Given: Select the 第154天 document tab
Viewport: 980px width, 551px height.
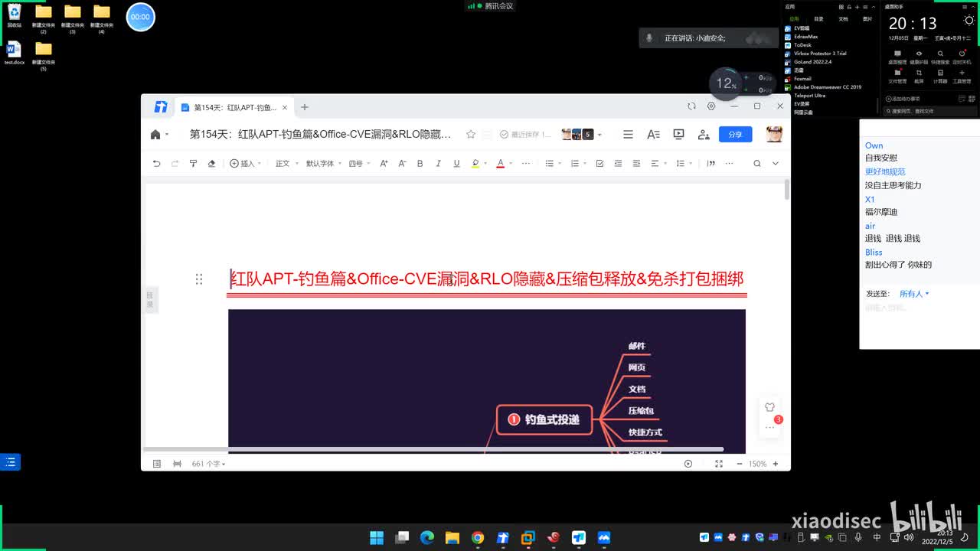Looking at the screenshot, I should click(x=234, y=107).
